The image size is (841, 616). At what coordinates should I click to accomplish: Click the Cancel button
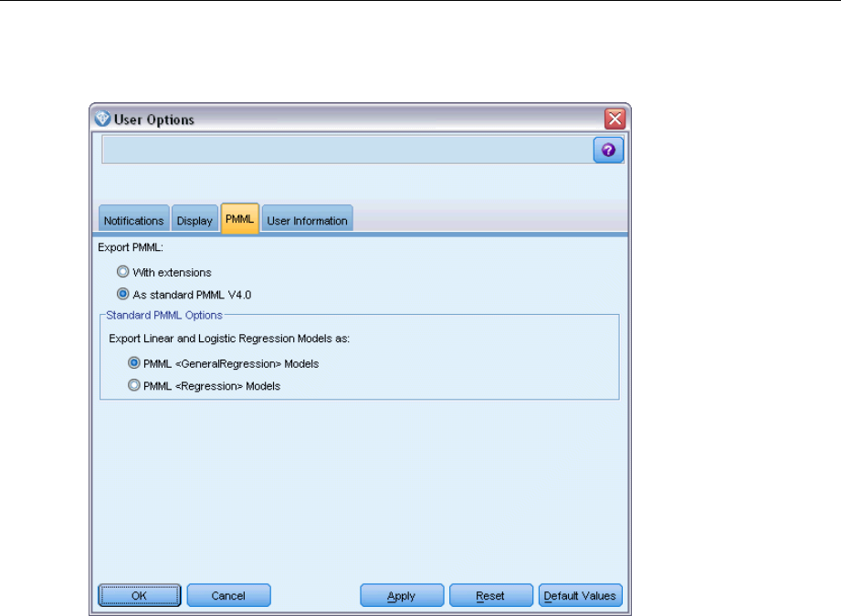point(228,596)
